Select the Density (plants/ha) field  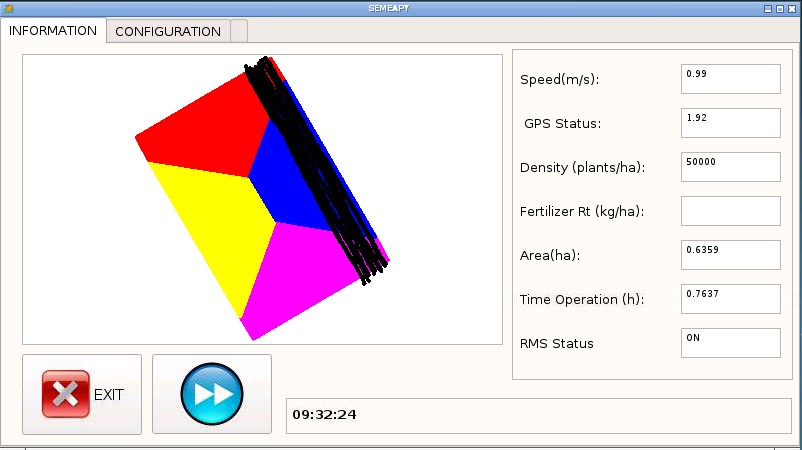pos(730,167)
